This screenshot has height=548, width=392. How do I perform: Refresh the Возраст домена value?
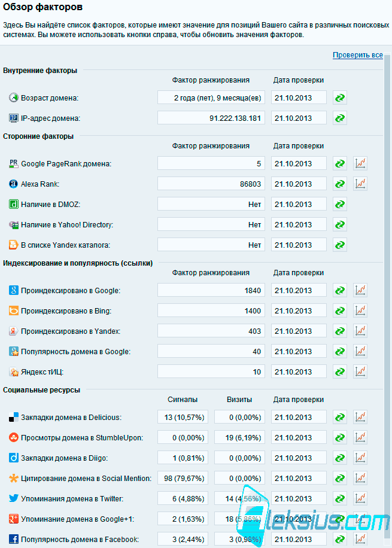tap(339, 98)
